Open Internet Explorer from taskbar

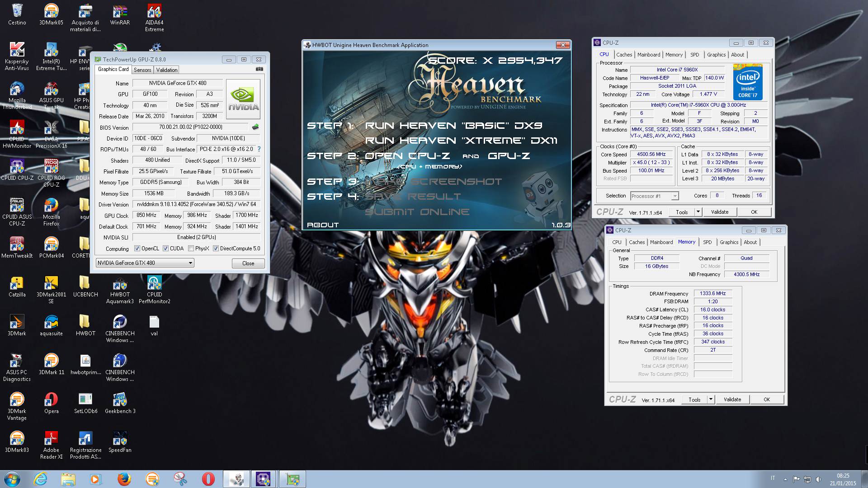[x=41, y=479]
